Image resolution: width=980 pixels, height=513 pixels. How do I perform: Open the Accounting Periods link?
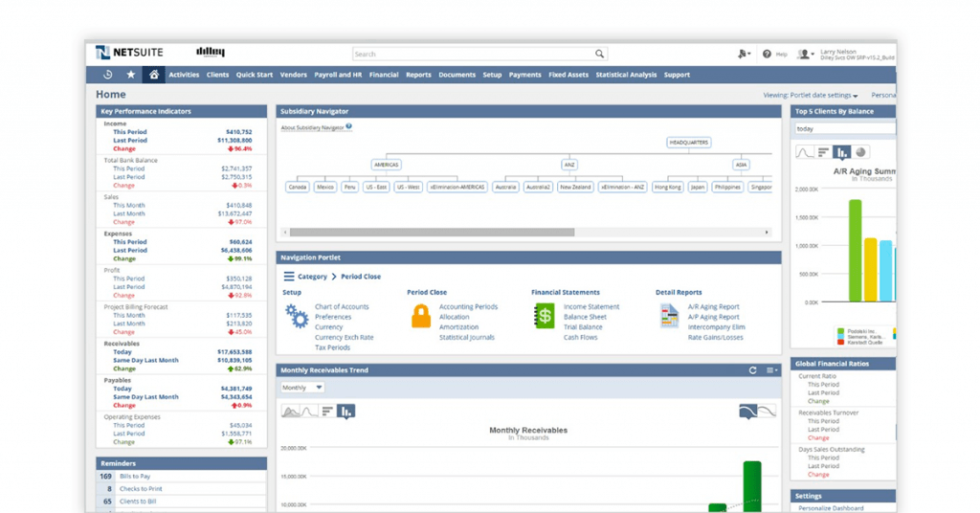coord(468,307)
